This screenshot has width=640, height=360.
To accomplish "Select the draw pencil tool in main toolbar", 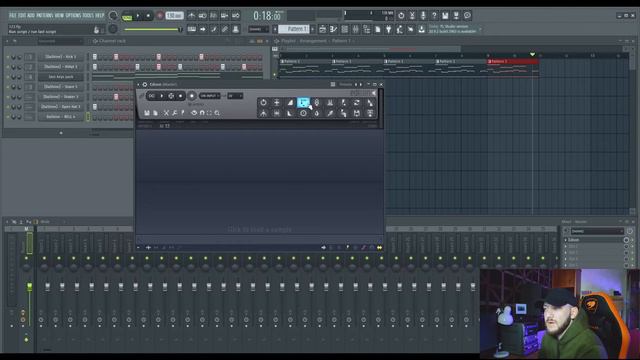I will [214, 29].
